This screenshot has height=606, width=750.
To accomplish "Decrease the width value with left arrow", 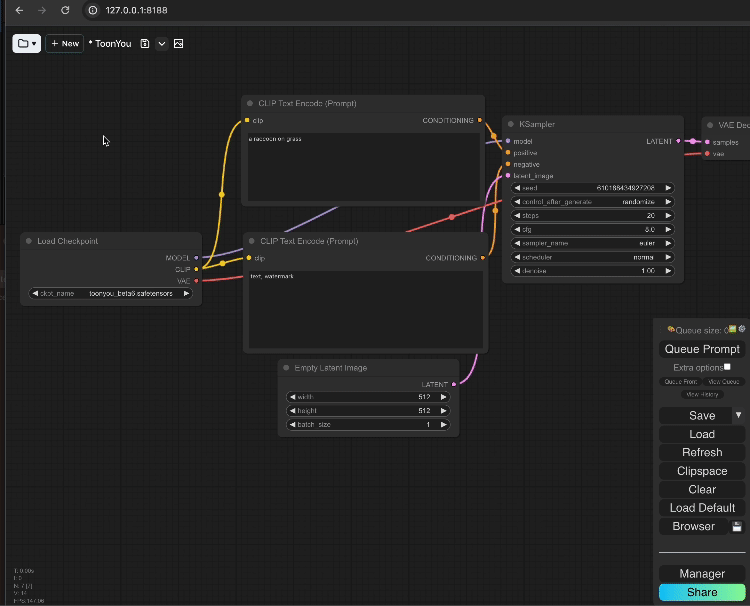I will click(x=292, y=397).
